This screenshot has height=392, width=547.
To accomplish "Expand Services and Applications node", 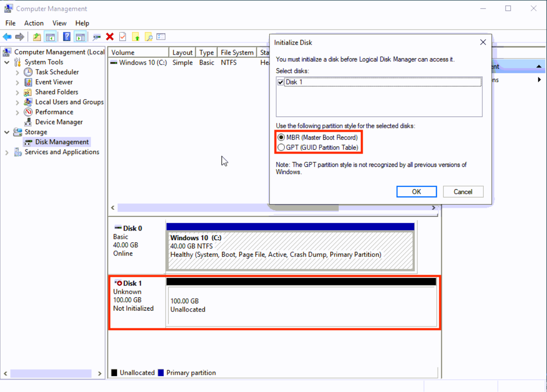I will pos(7,152).
